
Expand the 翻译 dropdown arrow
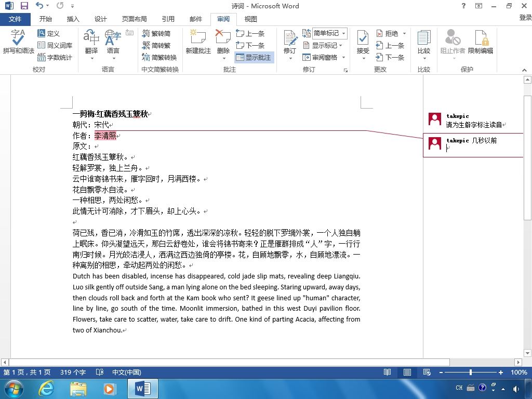point(91,58)
